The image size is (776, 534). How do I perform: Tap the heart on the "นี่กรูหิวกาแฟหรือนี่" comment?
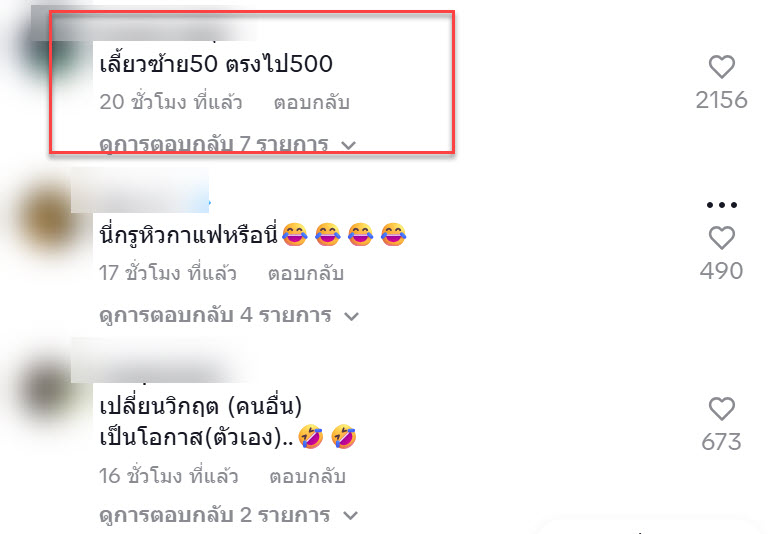point(722,238)
